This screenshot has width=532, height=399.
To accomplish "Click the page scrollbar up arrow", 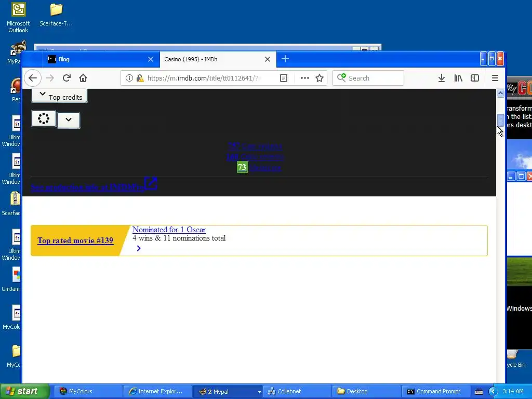I will coord(500,93).
